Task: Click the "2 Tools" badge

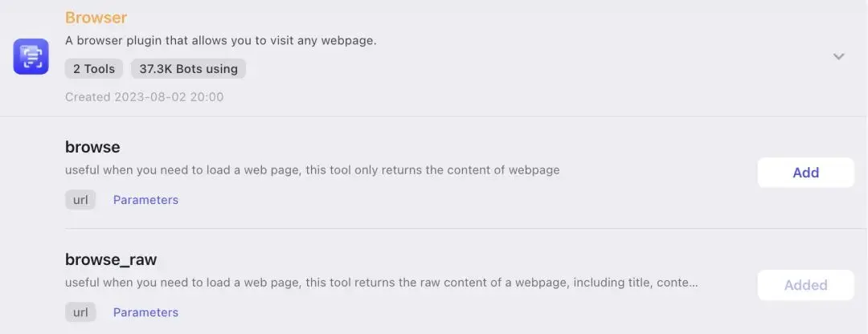Action: pyautogui.click(x=94, y=69)
